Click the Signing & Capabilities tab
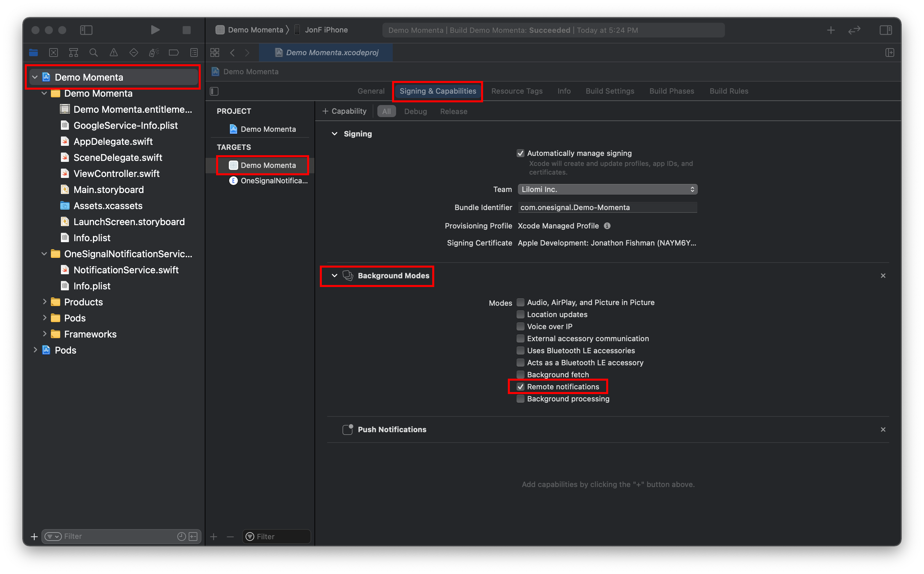This screenshot has height=574, width=924. 439,91
